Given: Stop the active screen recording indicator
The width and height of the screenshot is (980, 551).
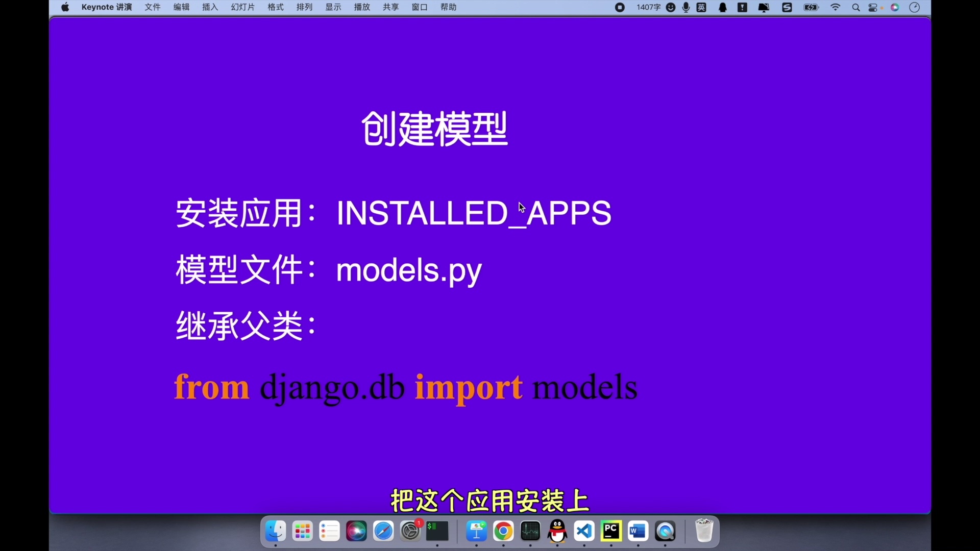Looking at the screenshot, I should [x=620, y=7].
